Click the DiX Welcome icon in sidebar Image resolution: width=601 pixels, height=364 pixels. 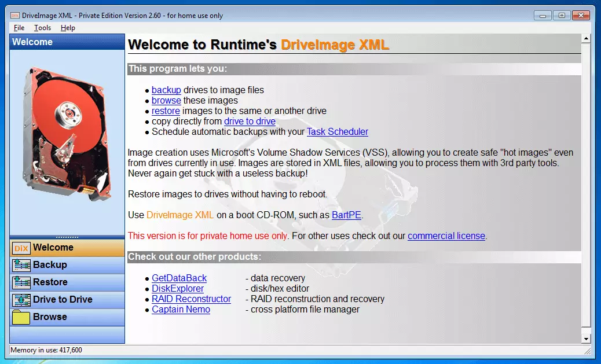[21, 248]
